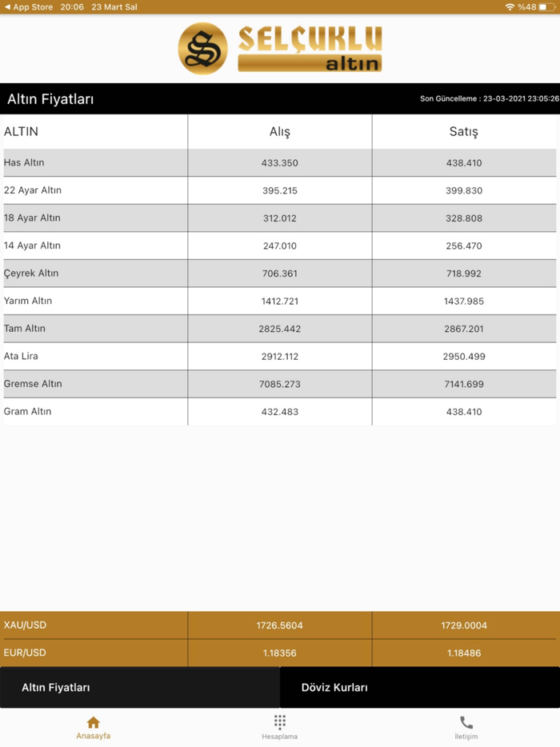Return to App Store via back arrow

(x=7, y=7)
